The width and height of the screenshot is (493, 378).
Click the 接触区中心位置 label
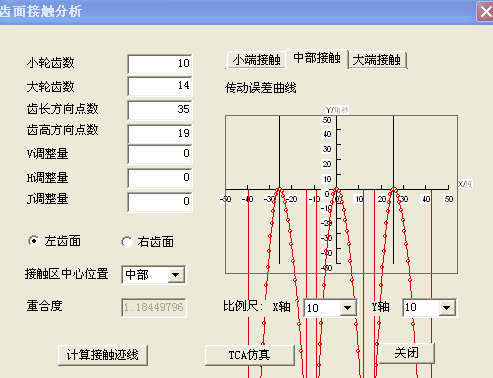66,274
